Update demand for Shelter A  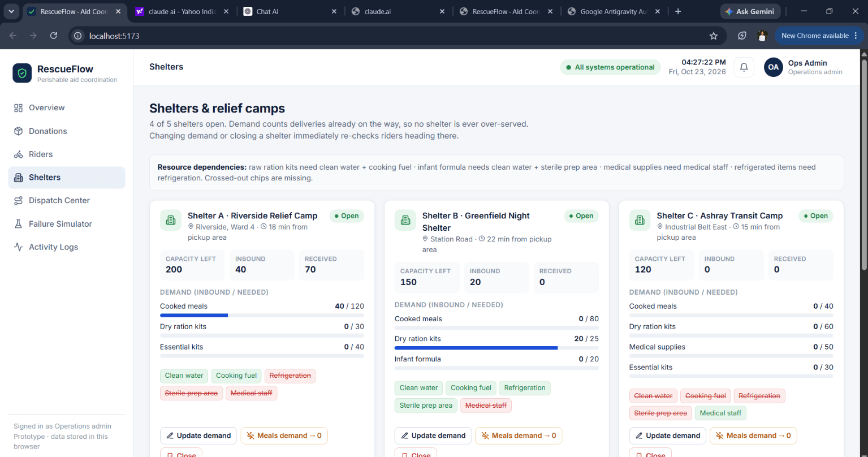click(198, 436)
